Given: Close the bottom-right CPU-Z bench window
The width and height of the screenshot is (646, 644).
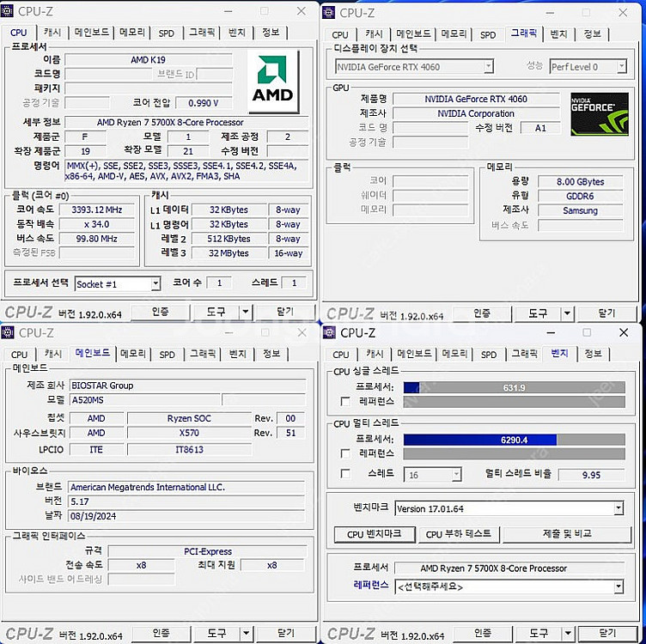Looking at the screenshot, I should pos(624,332).
